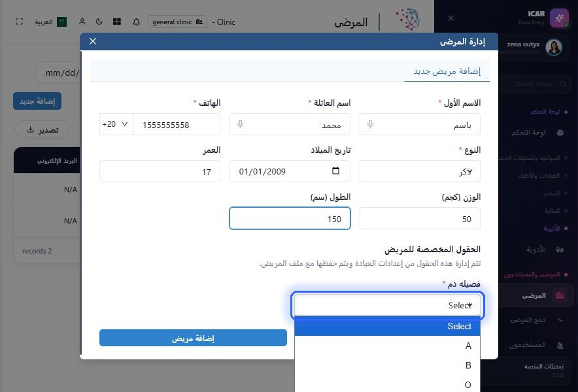Image resolution: width=578 pixels, height=392 pixels.
Task: Click the download icon in تصدير button
Action: pos(31,129)
